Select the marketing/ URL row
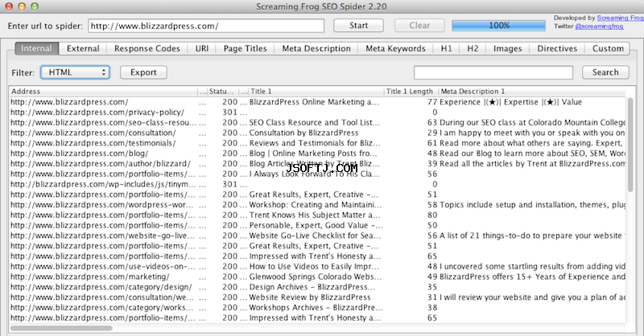The width and height of the screenshot is (644, 336). 317,277
